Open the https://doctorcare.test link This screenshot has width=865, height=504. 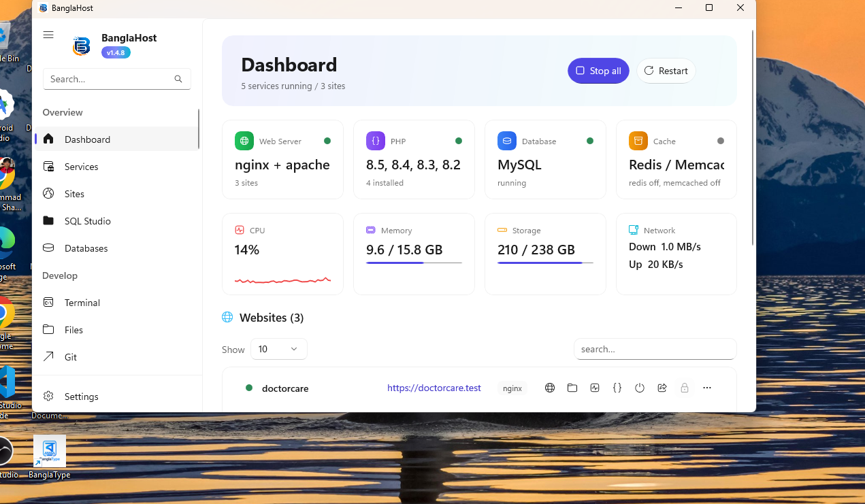[x=434, y=388]
